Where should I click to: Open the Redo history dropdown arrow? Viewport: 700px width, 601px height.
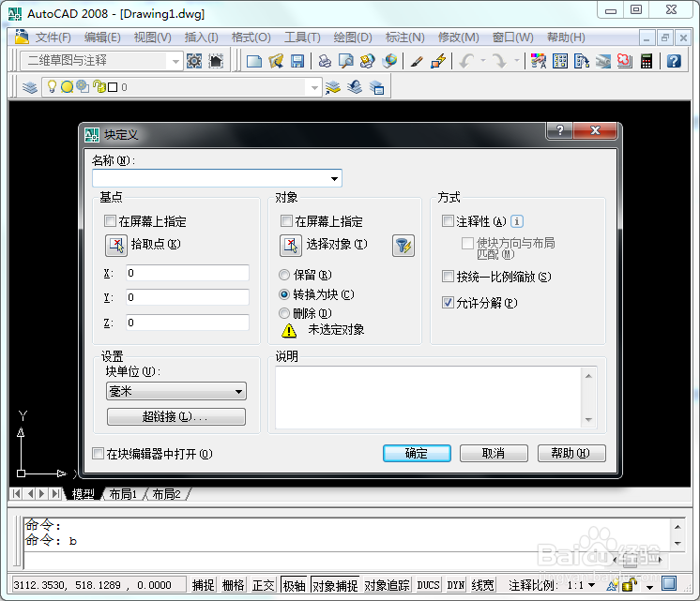tap(516, 60)
